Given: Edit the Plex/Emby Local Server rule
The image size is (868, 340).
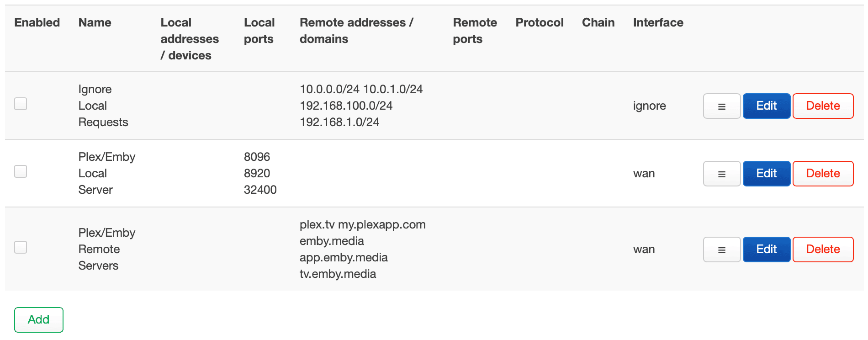Looking at the screenshot, I should click(766, 174).
